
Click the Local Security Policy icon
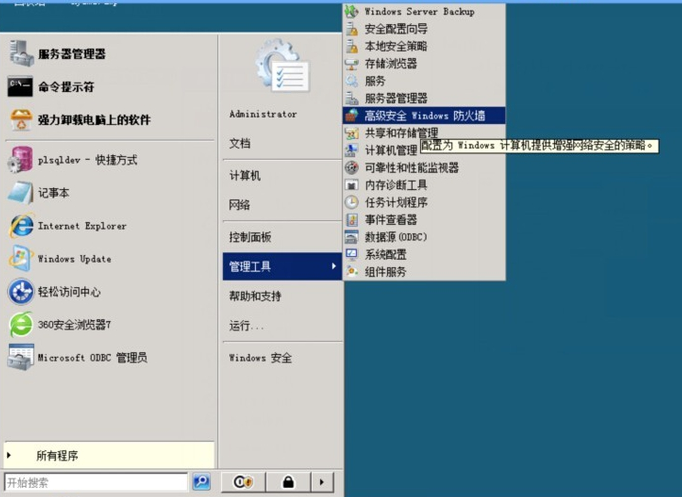pos(351,46)
